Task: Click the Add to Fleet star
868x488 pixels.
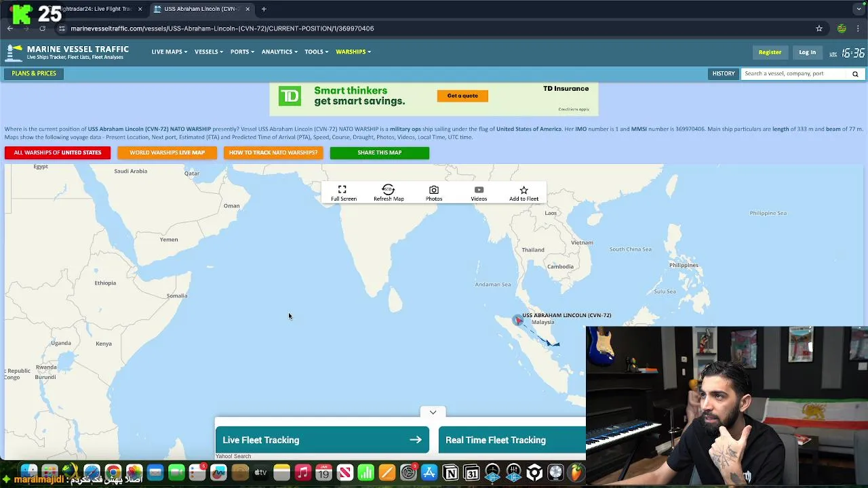Action: (x=524, y=190)
